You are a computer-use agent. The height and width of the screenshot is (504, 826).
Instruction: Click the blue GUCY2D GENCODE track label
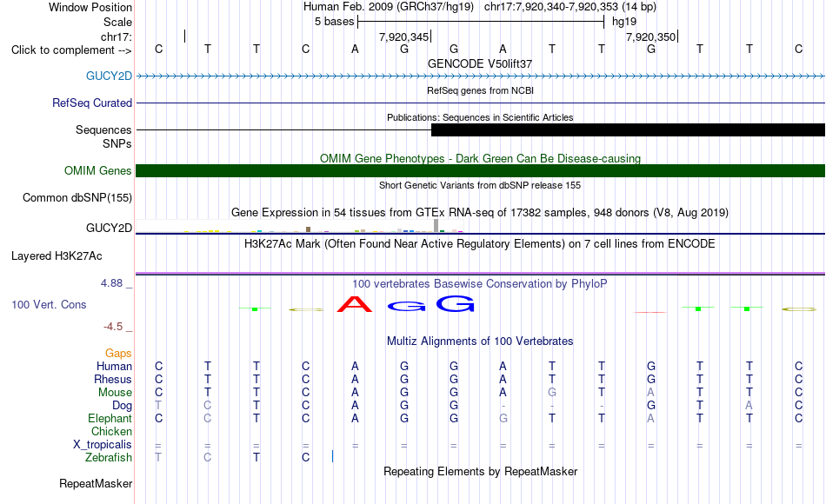109,76
